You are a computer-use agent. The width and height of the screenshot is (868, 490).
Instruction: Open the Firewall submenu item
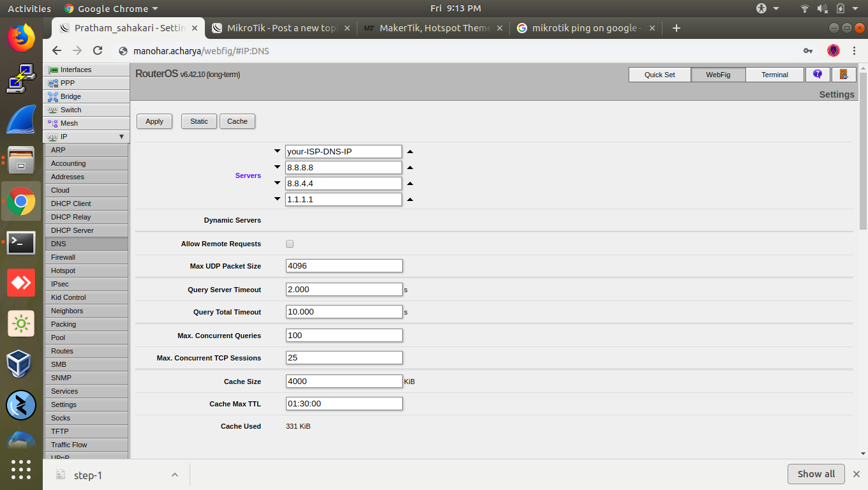point(86,257)
